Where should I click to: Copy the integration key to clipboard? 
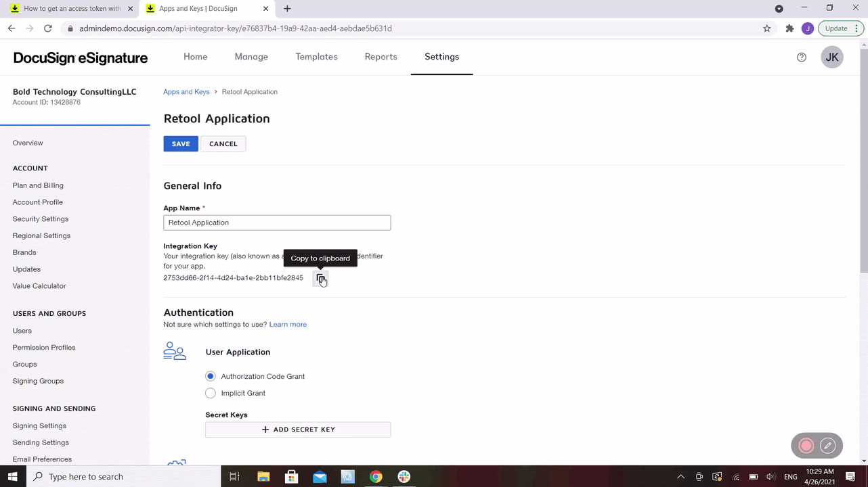pyautogui.click(x=320, y=279)
